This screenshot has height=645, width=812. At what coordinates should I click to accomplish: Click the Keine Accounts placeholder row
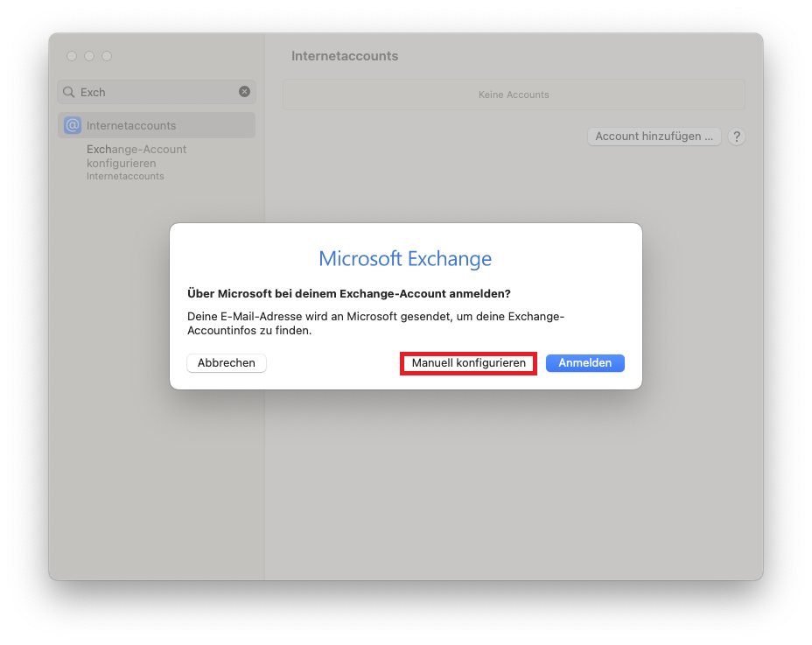click(x=513, y=95)
